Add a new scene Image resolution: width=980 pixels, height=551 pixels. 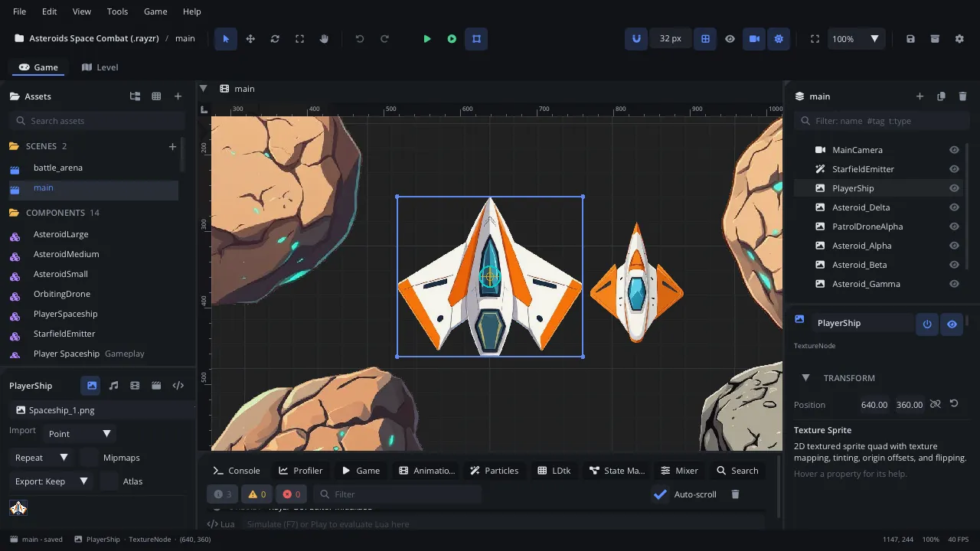point(172,146)
